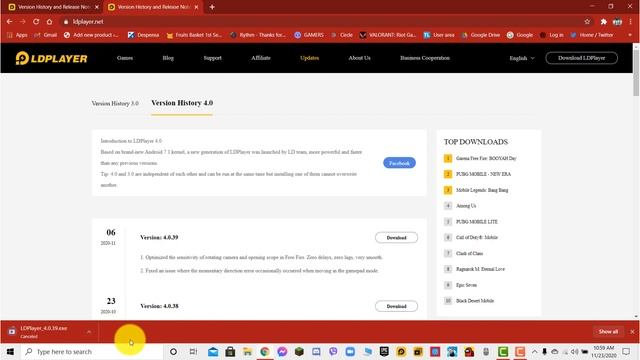Bookmark this page with star icon
The image size is (640, 360).
pos(587,22)
